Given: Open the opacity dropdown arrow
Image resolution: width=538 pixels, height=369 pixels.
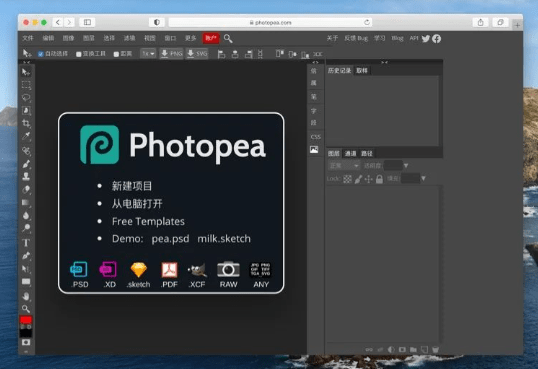Looking at the screenshot, I should [406, 166].
